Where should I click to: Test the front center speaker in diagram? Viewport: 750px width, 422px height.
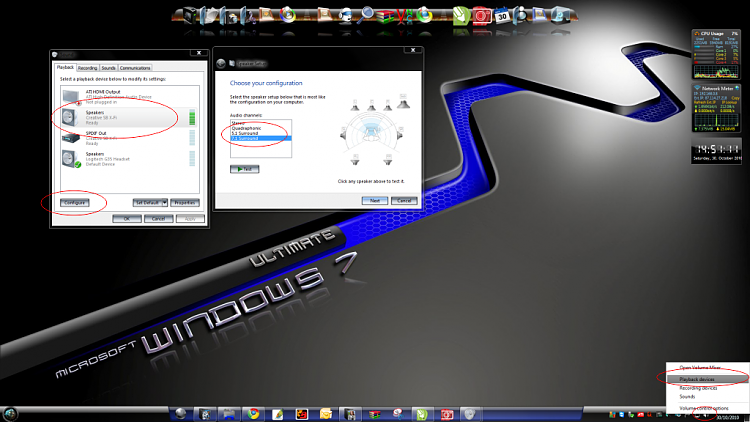point(372,106)
